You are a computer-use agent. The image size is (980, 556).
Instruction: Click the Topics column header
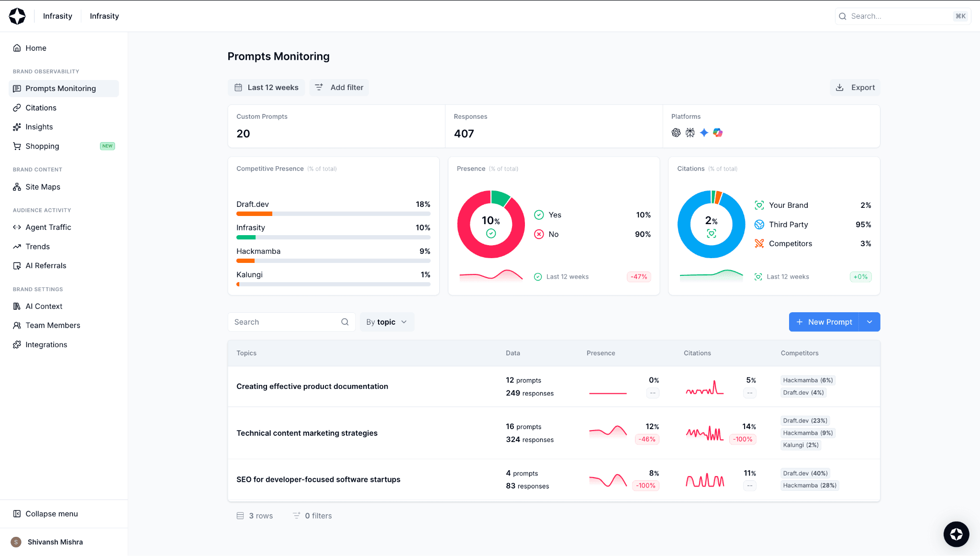click(x=246, y=353)
